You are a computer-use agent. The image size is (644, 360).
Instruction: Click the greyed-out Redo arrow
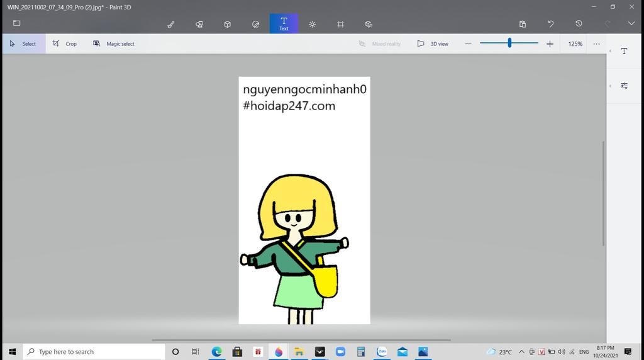pyautogui.click(x=608, y=23)
